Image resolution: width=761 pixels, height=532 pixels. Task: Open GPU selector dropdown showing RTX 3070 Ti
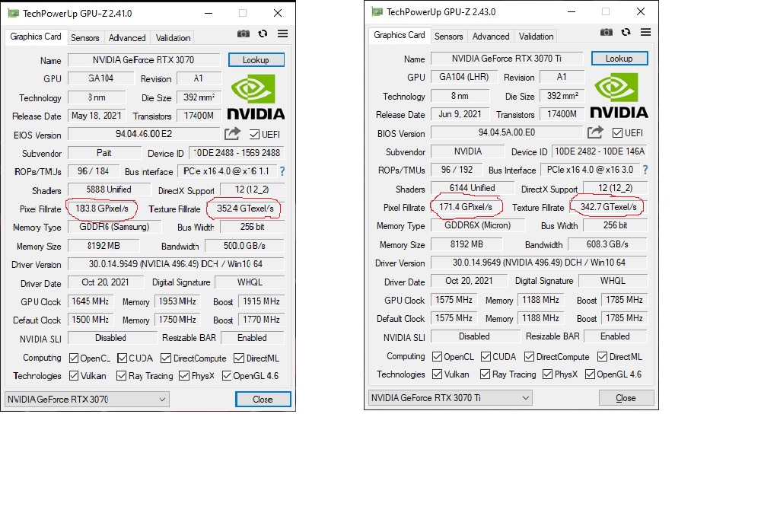[x=451, y=398]
